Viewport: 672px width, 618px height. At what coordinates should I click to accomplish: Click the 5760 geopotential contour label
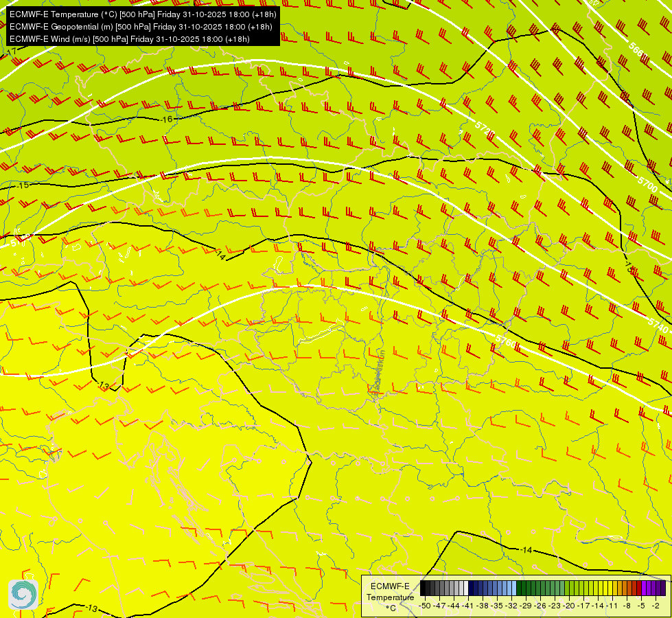tap(506, 341)
